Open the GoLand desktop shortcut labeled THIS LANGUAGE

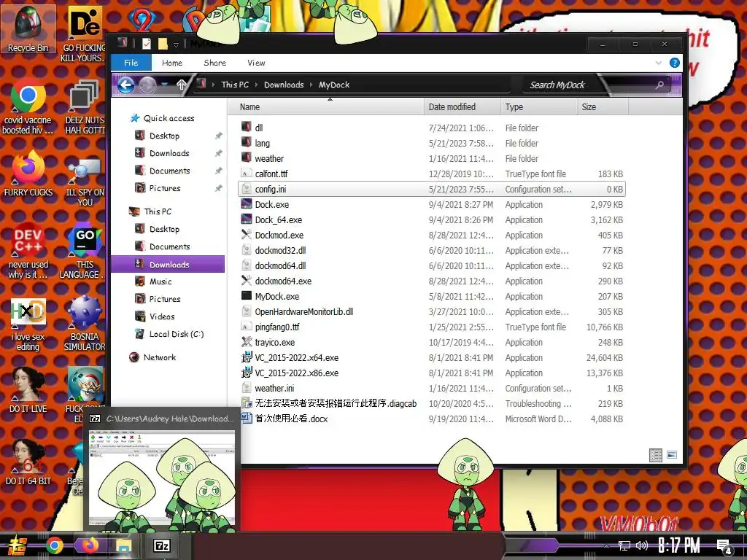pyautogui.click(x=84, y=251)
